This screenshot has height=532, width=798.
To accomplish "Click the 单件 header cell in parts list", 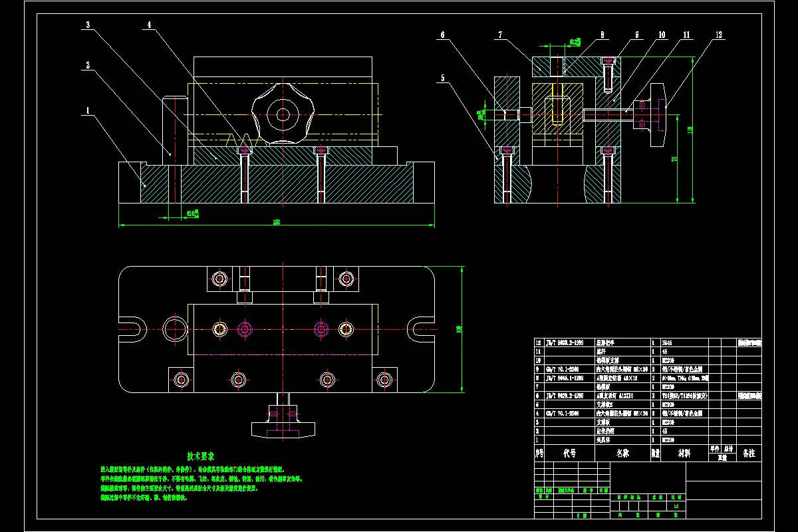I will (x=715, y=449).
